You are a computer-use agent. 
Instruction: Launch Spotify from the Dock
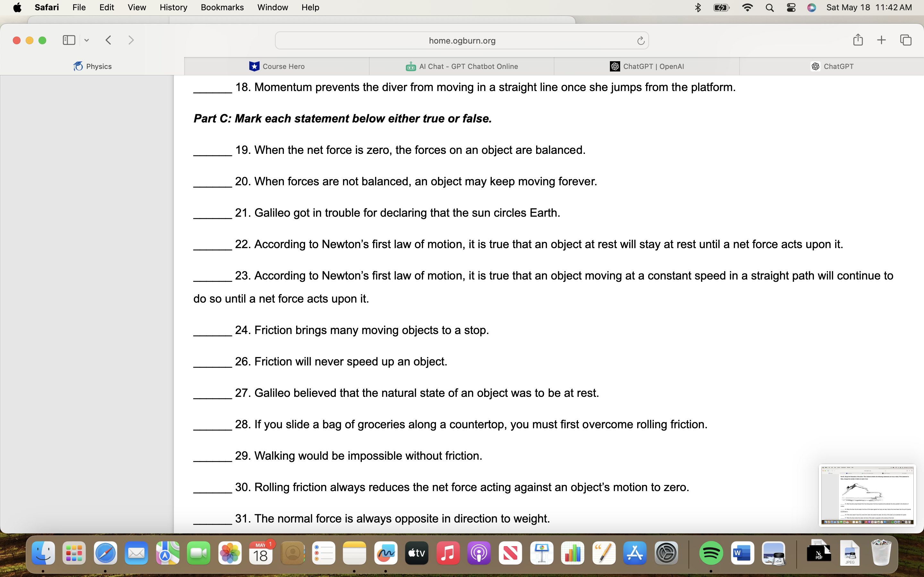click(711, 553)
